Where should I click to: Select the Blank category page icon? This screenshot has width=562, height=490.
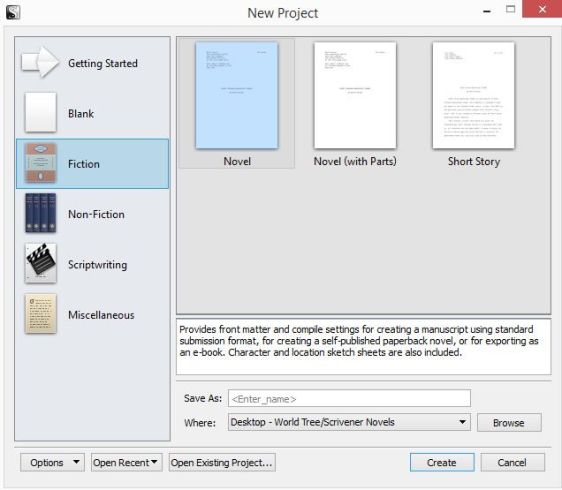[41, 113]
